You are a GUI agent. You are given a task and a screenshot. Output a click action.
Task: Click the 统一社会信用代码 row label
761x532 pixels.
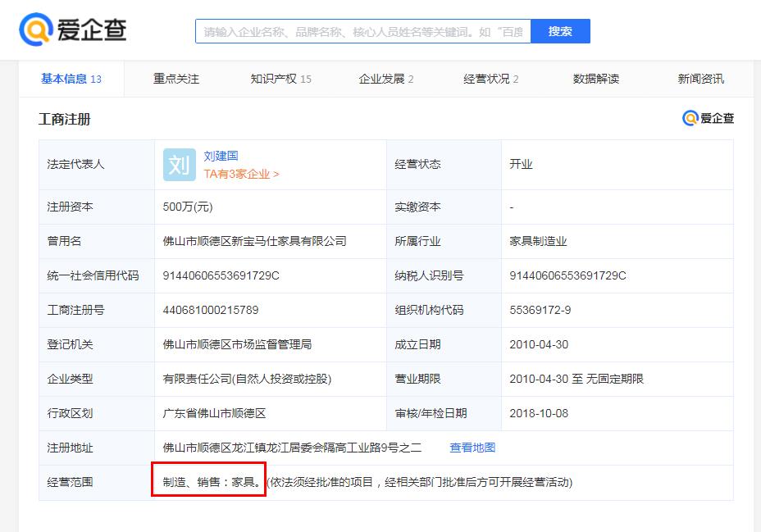tap(93, 275)
